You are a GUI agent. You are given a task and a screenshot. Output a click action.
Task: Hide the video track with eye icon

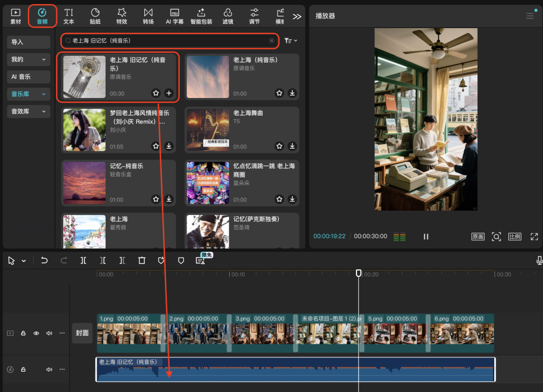point(36,333)
